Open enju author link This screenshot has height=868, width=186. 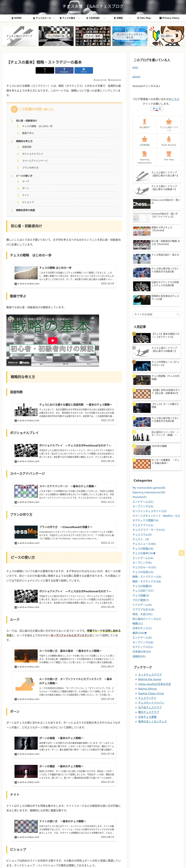[x=135, y=67]
